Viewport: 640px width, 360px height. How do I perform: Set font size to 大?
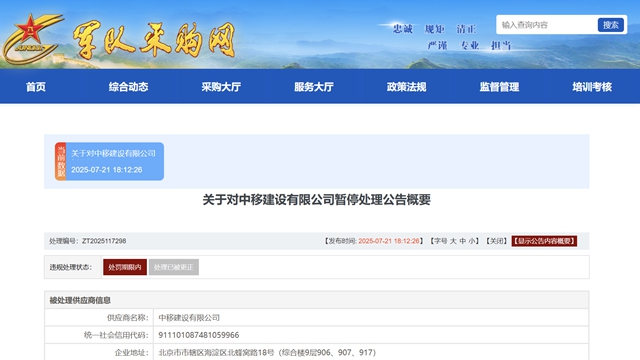pos(453,241)
